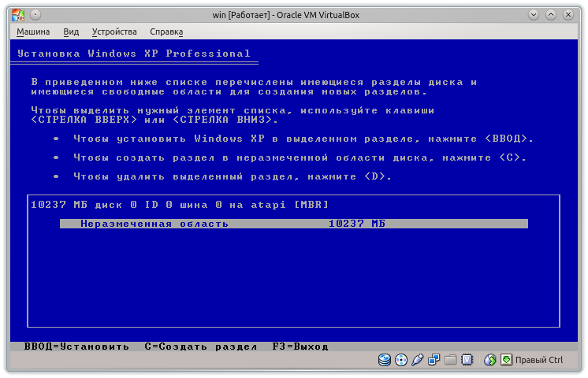The width and height of the screenshot is (588, 378).
Task: Click the 'ВВОД=Установить' status bar hint
Action: (76, 346)
